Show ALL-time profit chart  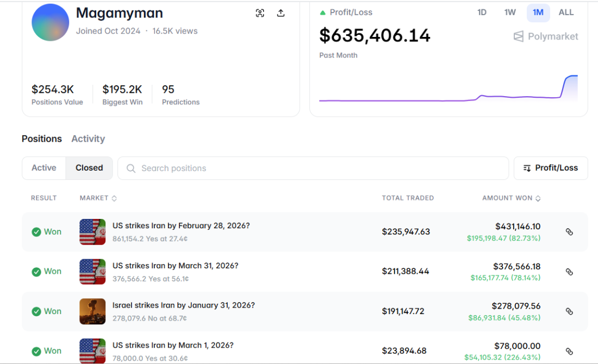pyautogui.click(x=566, y=12)
